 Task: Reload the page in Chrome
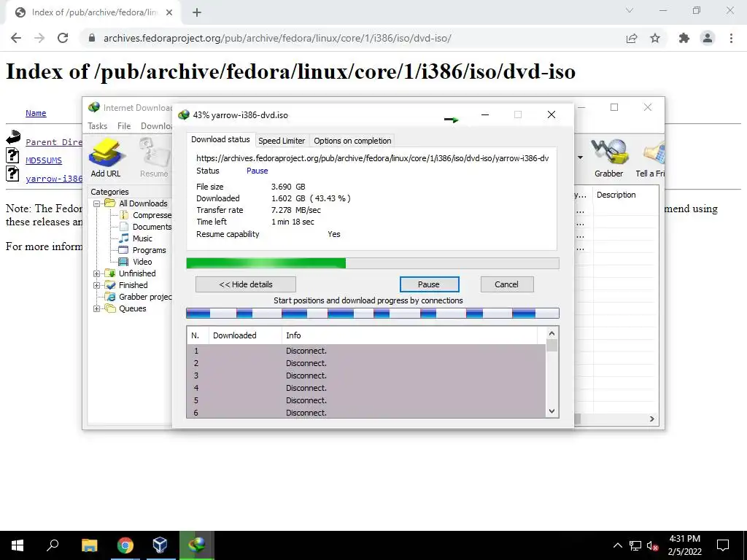click(63, 38)
